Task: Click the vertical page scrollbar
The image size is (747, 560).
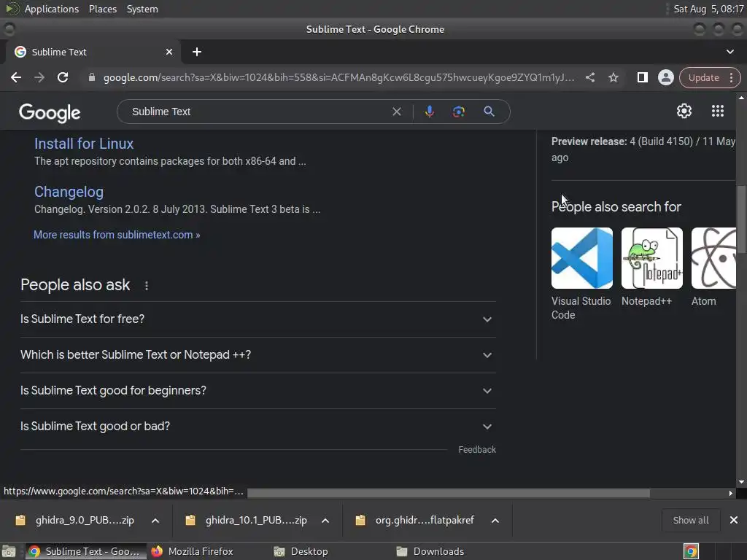Action: pos(741,219)
